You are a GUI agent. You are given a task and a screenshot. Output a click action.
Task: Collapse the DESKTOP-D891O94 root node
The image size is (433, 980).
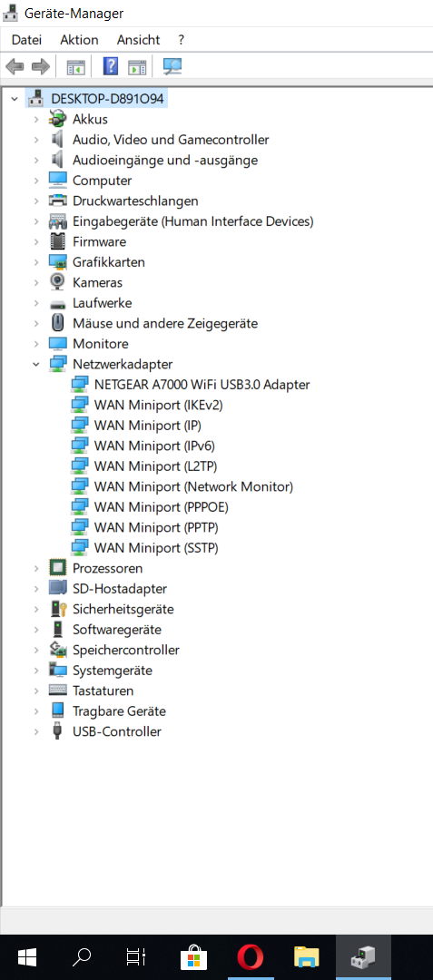pos(15,99)
